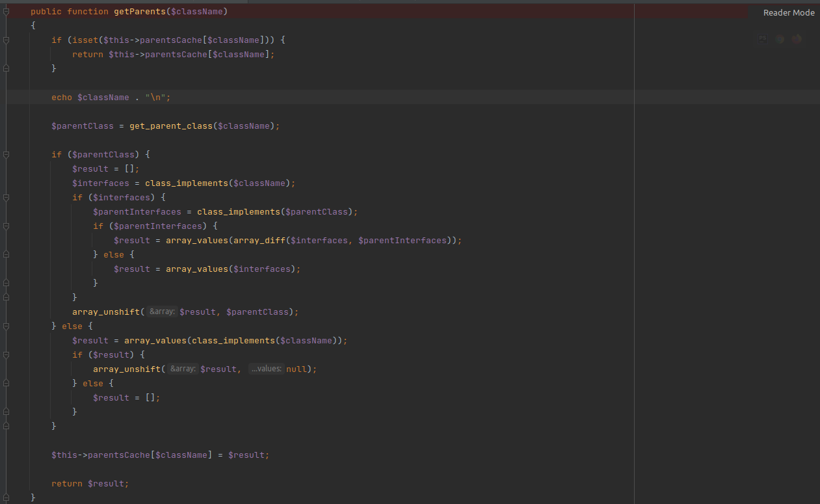Toggle Reader Mode in the editor

788,12
